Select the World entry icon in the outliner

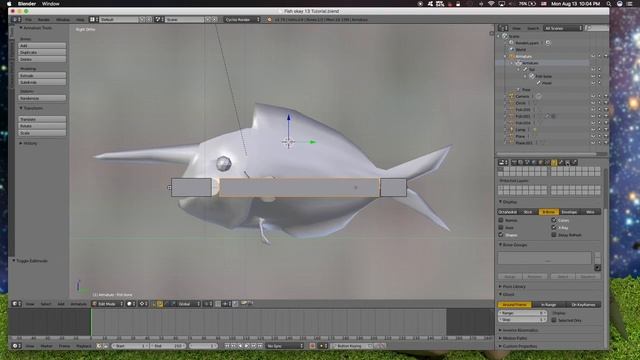click(x=511, y=49)
